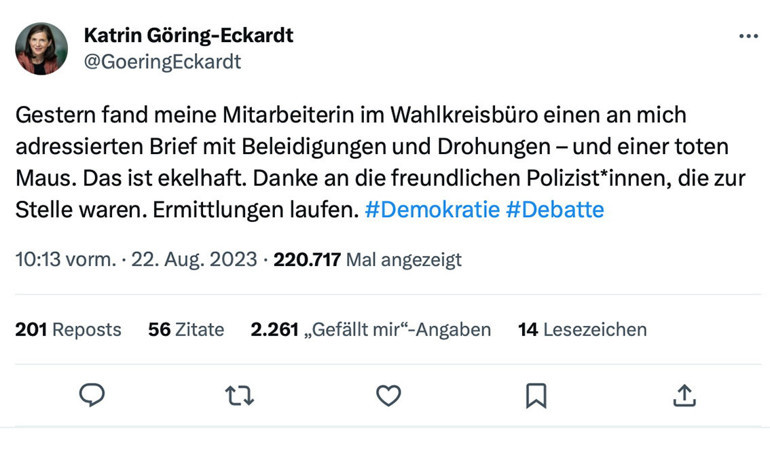This screenshot has width=770, height=465.
Task: Click the 220.717 Mal angezeigt view count
Action: point(367,259)
